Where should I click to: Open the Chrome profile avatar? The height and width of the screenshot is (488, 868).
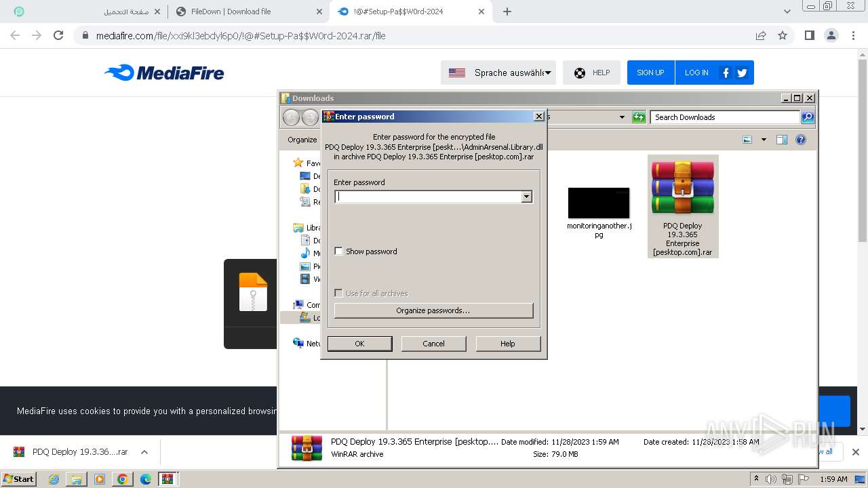(x=831, y=35)
